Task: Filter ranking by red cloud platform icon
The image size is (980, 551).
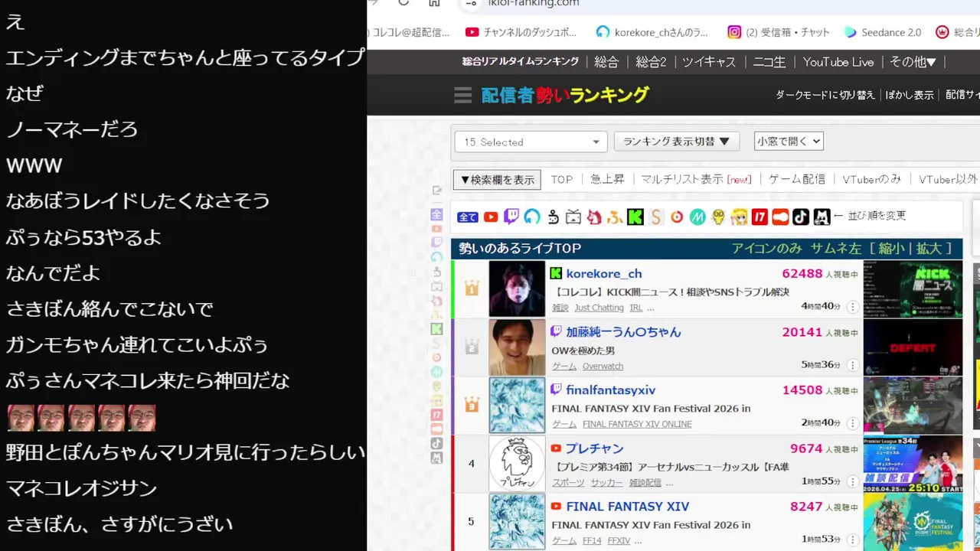Action: (x=780, y=217)
